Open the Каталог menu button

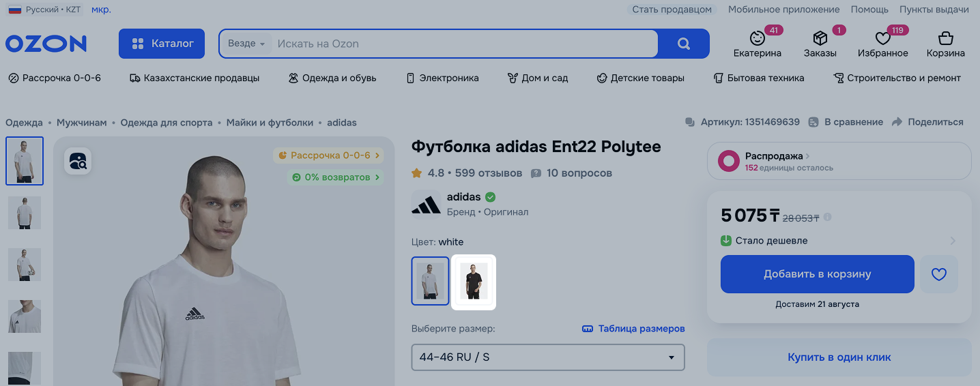[x=162, y=44]
